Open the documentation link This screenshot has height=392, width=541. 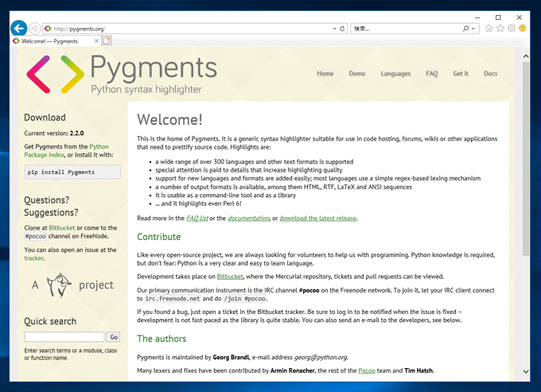coord(248,218)
